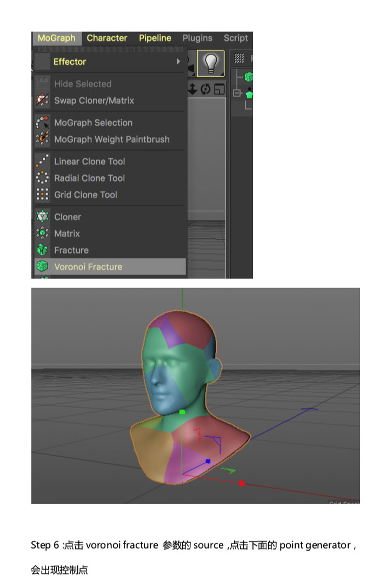Expand the Effector submenu arrow

(x=178, y=61)
